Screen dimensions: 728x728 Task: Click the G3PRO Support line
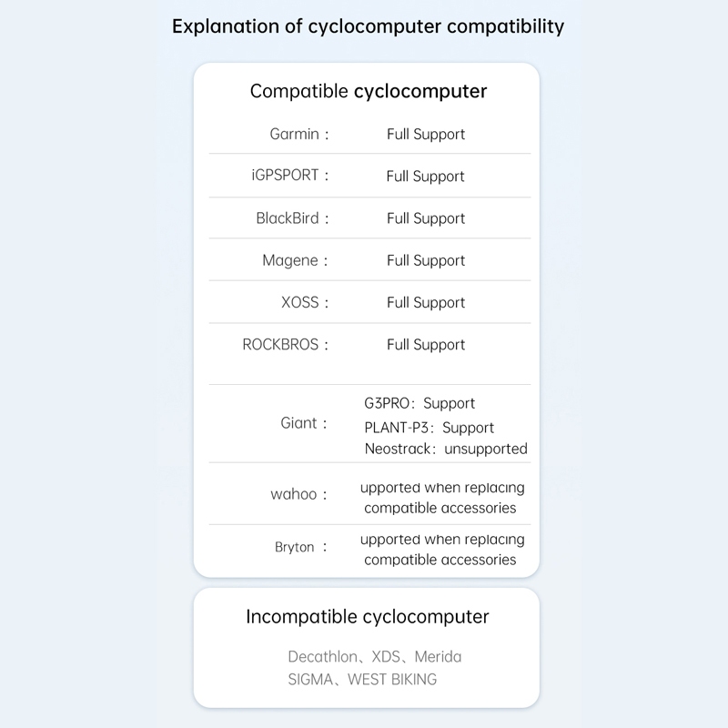point(420,403)
